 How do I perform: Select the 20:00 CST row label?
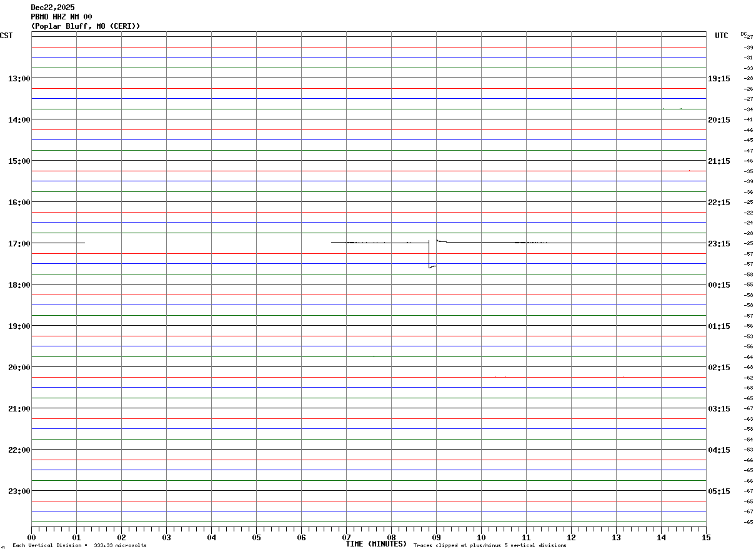[19, 367]
